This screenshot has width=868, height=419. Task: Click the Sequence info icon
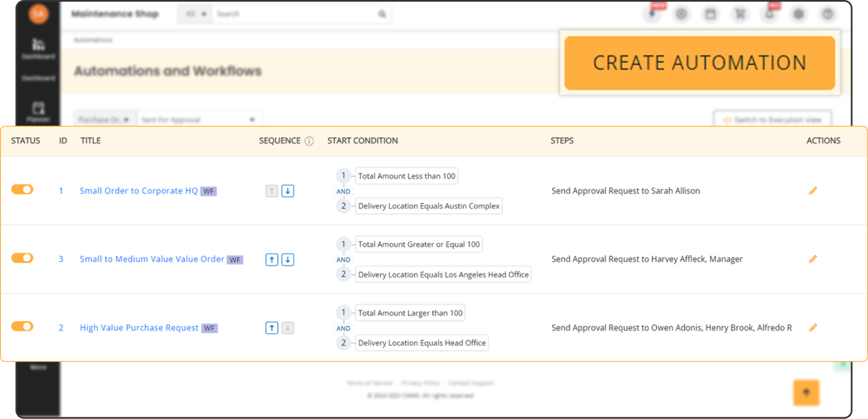(x=309, y=141)
